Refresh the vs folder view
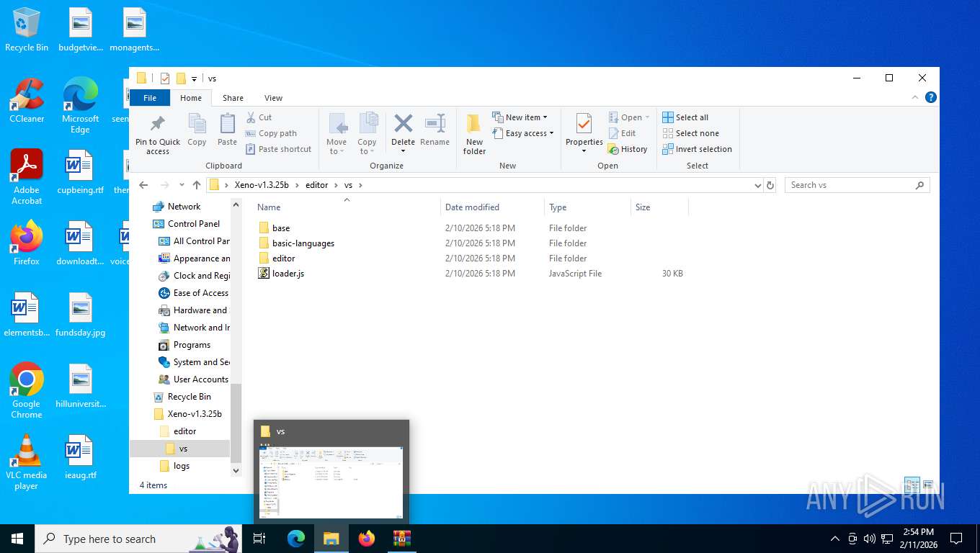Image resolution: width=980 pixels, height=553 pixels. click(770, 185)
